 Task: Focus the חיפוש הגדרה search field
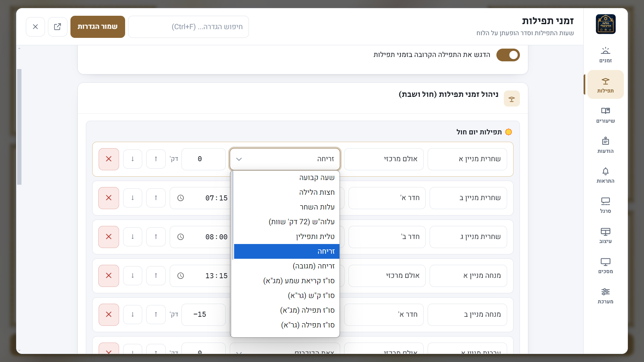point(189,27)
